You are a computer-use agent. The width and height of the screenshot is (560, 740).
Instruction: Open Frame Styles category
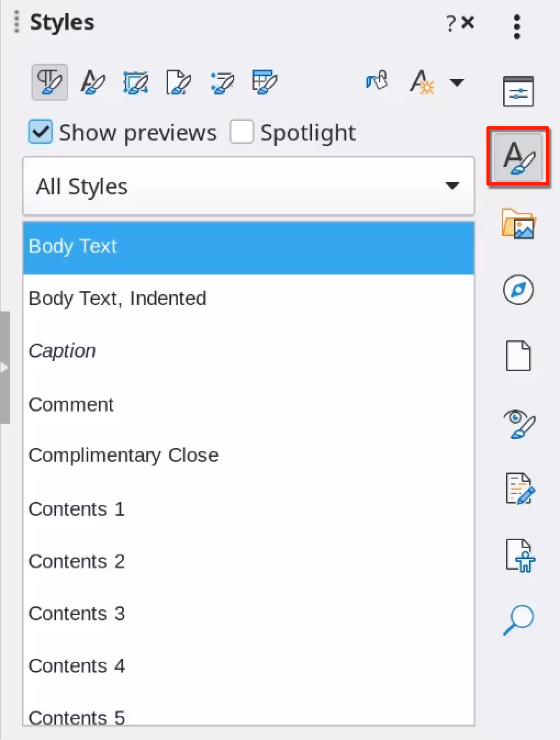(x=136, y=82)
